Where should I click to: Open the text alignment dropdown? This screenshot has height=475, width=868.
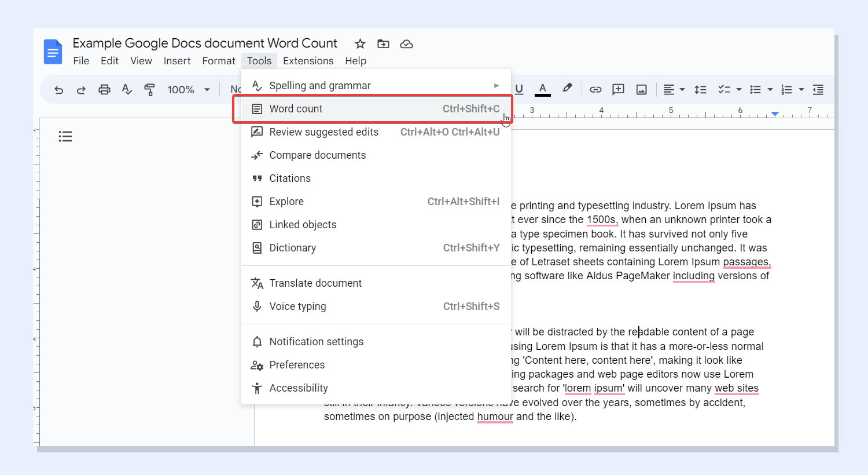coord(673,89)
